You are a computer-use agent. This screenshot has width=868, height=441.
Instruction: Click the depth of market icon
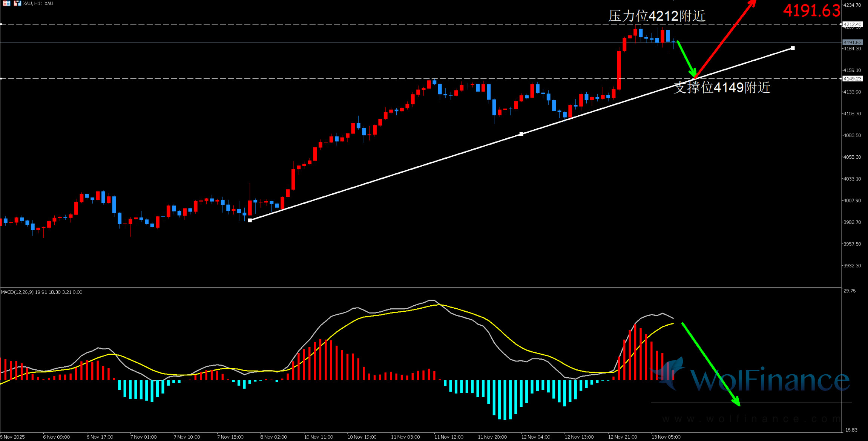[x=6, y=3]
